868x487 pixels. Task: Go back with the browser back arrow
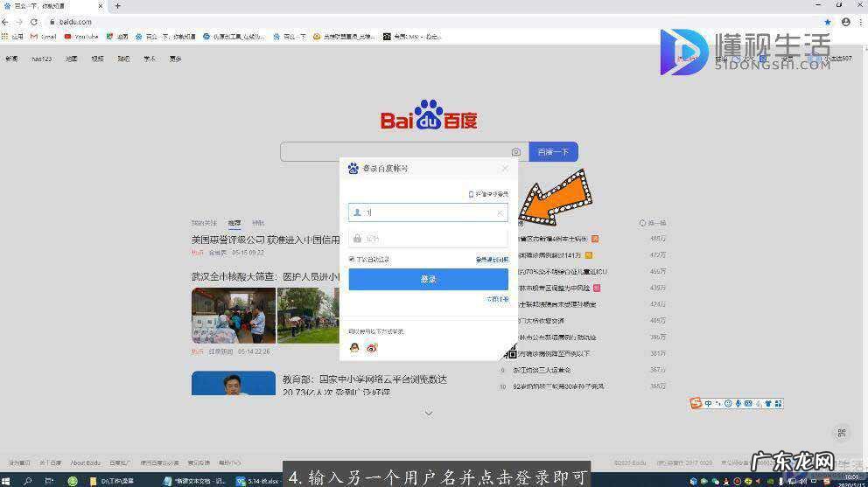pyautogui.click(x=5, y=22)
